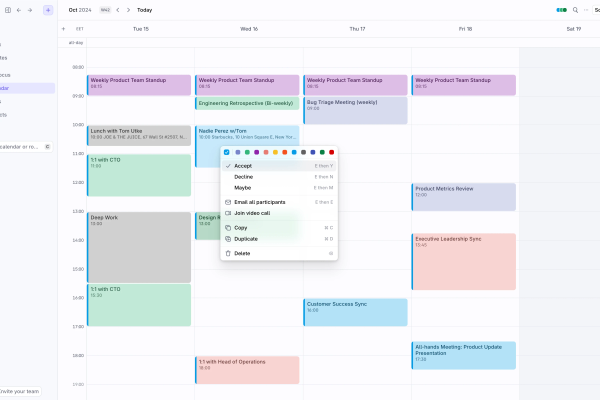
Task: Toggle the selected blue color checkbox in menu
Action: pyautogui.click(x=227, y=152)
